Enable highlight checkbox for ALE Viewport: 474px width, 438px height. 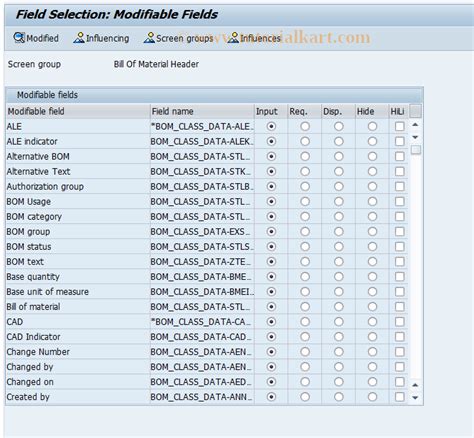click(399, 126)
